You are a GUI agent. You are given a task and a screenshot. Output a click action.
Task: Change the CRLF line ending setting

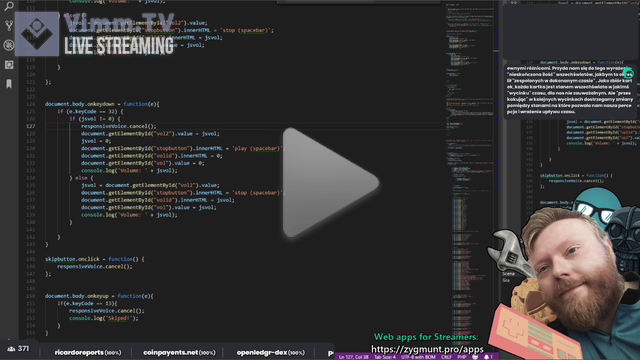(x=447, y=357)
